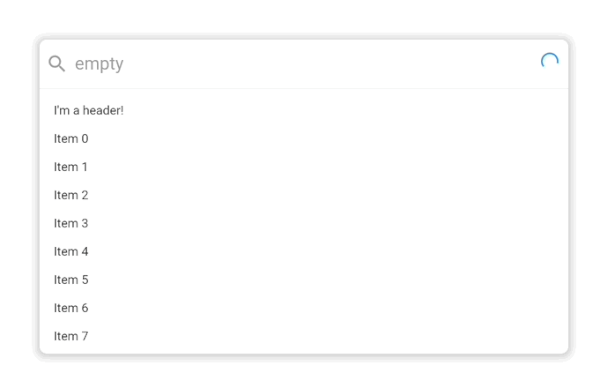Pick Item 2 from the dropdown list

tap(304, 195)
